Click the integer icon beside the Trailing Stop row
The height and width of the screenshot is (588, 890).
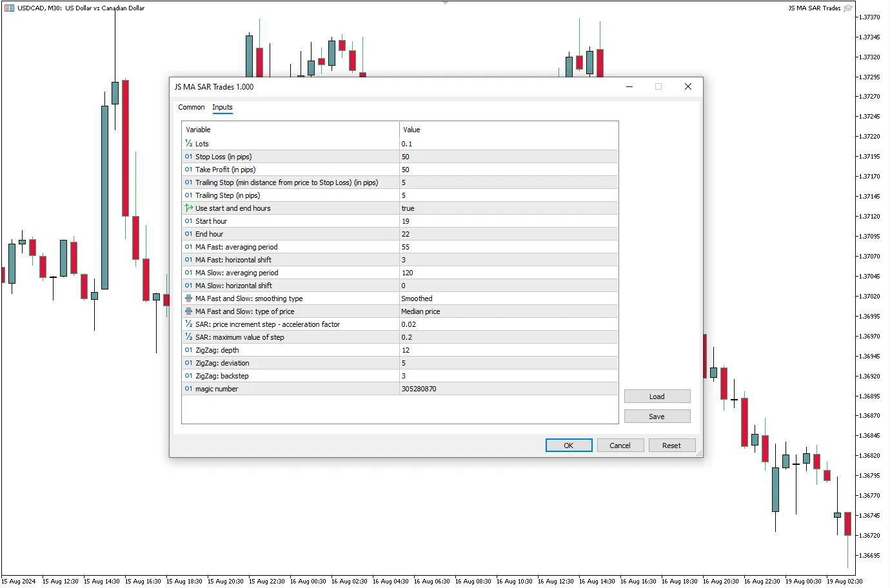(x=188, y=182)
